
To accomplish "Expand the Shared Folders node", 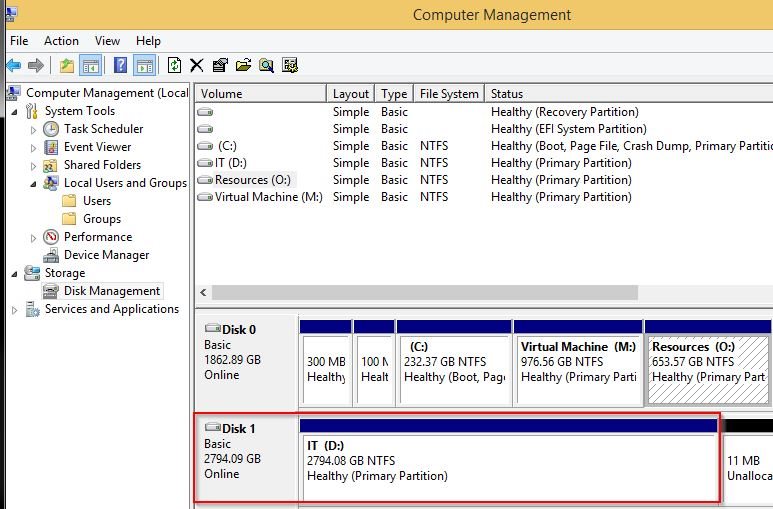I will tap(33, 166).
